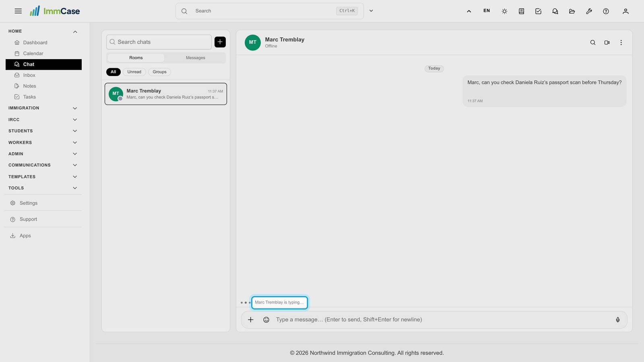This screenshot has height=362, width=644.
Task: Open Apps download link
Action: click(x=43, y=236)
